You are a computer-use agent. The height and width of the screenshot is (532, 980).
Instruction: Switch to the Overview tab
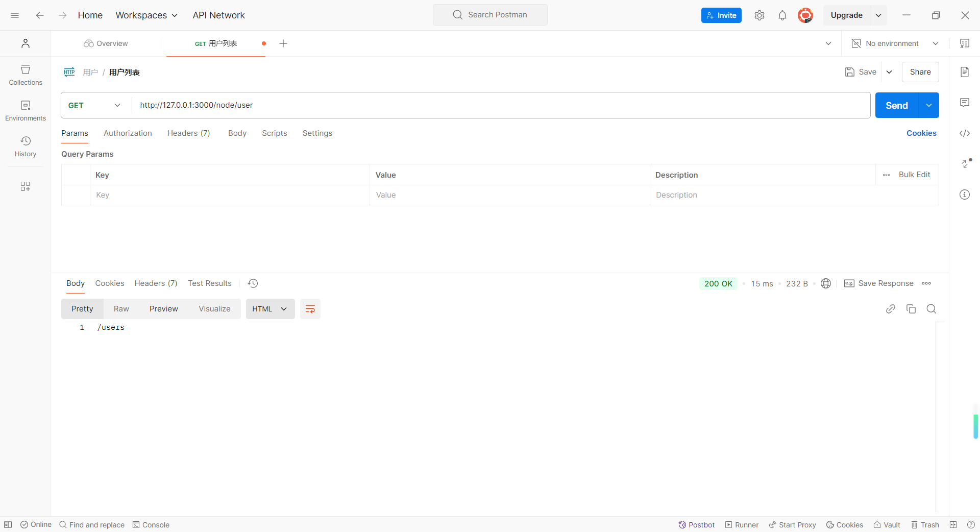(106, 43)
